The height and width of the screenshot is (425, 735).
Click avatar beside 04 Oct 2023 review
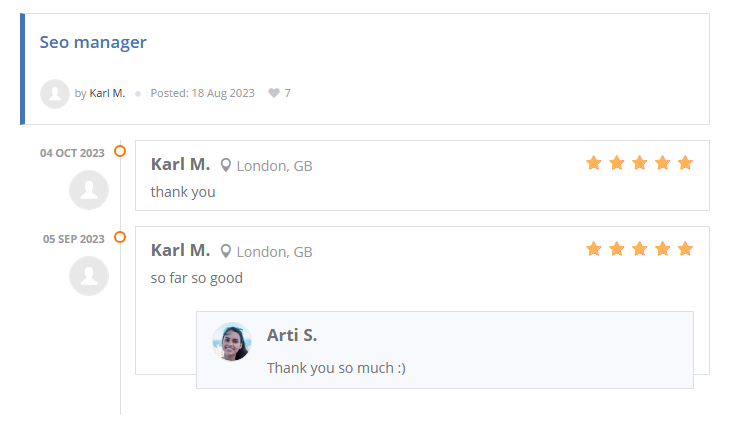click(x=88, y=190)
